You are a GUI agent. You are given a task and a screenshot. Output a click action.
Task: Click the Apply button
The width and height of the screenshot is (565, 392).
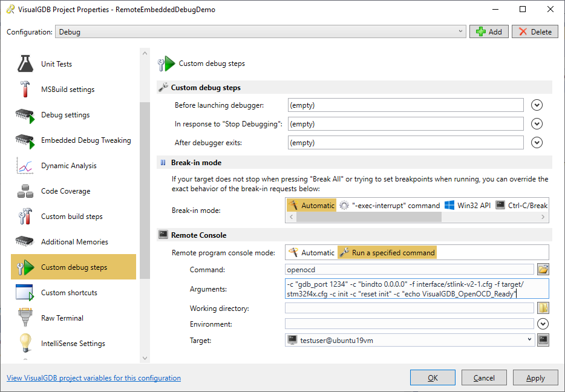click(x=535, y=377)
